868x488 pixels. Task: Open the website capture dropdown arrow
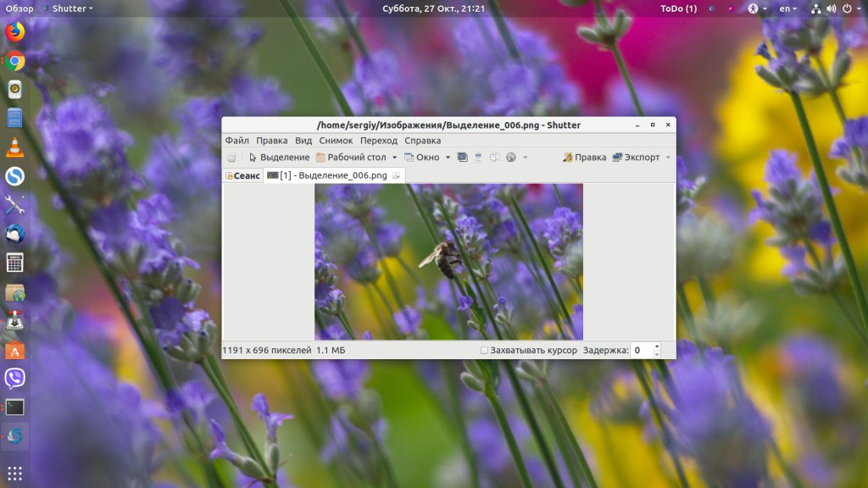click(x=526, y=158)
